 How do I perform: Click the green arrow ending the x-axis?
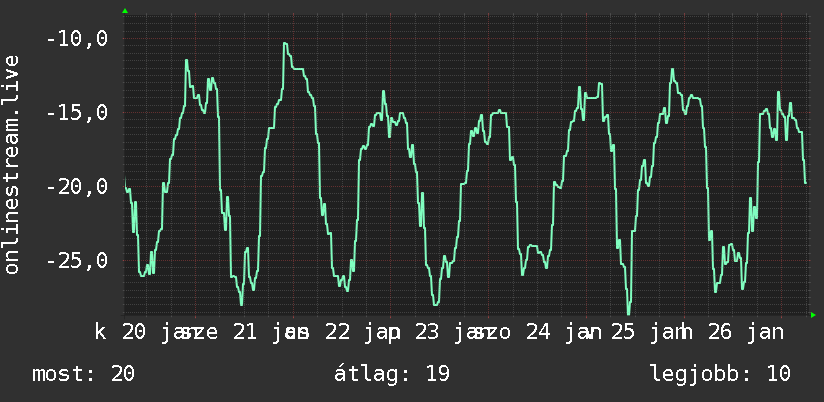pyautogui.click(x=813, y=315)
